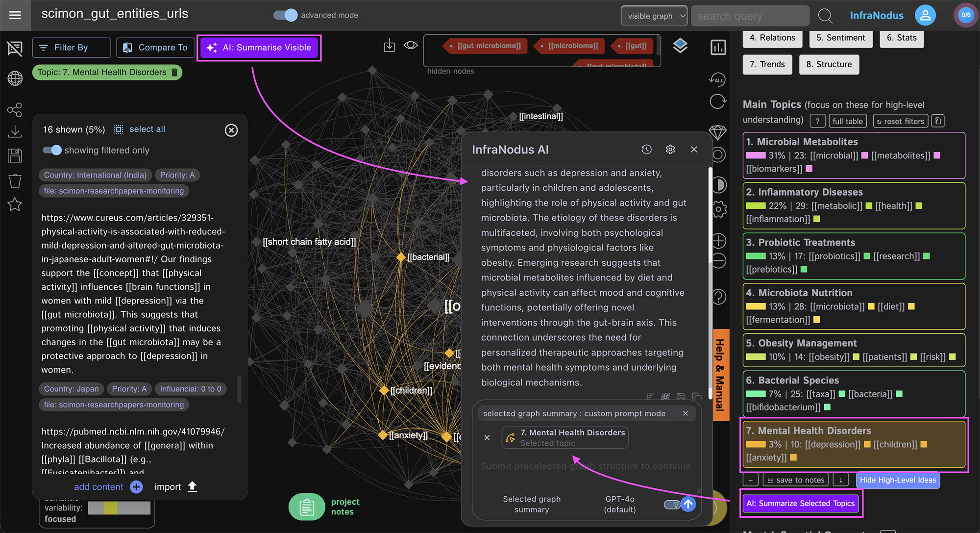Click the select all link

click(147, 129)
